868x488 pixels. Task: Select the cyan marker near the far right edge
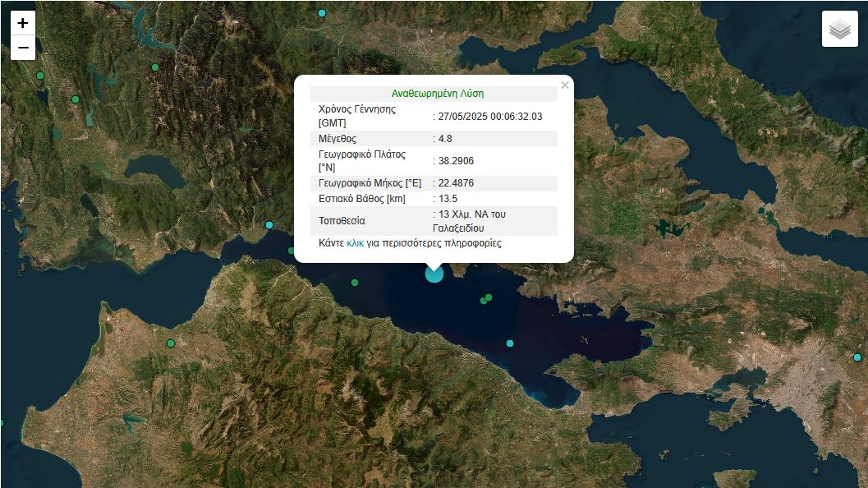click(x=857, y=357)
